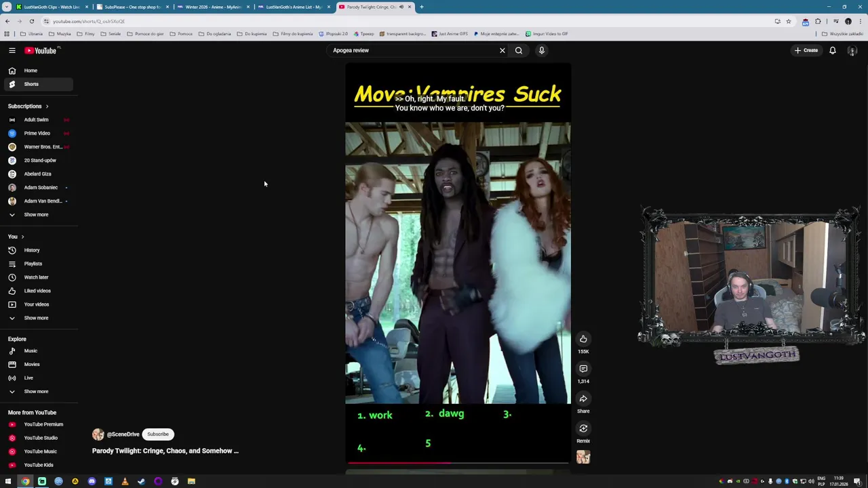
Task: Start voice search with the microphone
Action: coord(542,50)
